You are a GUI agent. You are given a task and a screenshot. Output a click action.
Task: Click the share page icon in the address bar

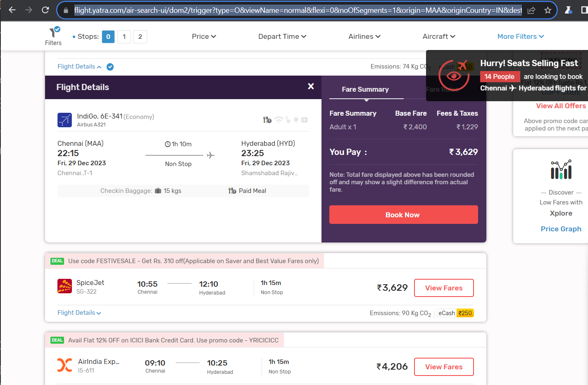[x=531, y=10]
